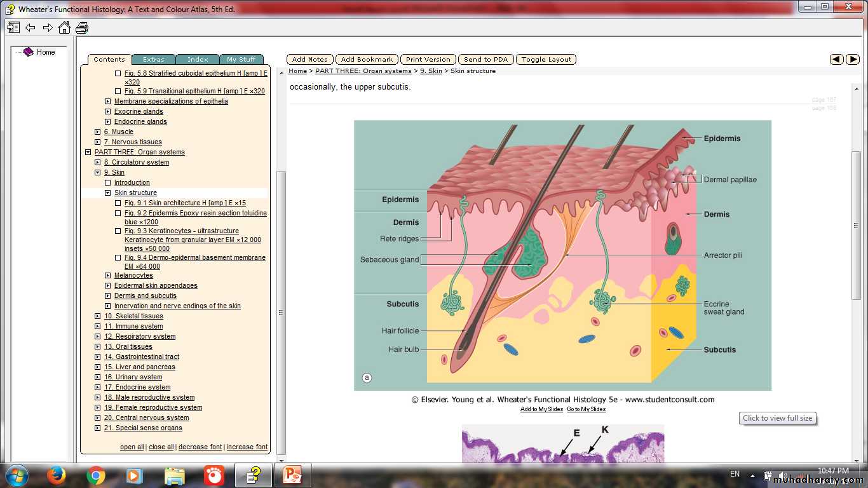The width and height of the screenshot is (868, 488).
Task: Go to previous page with black left arrow
Action: 837,59
